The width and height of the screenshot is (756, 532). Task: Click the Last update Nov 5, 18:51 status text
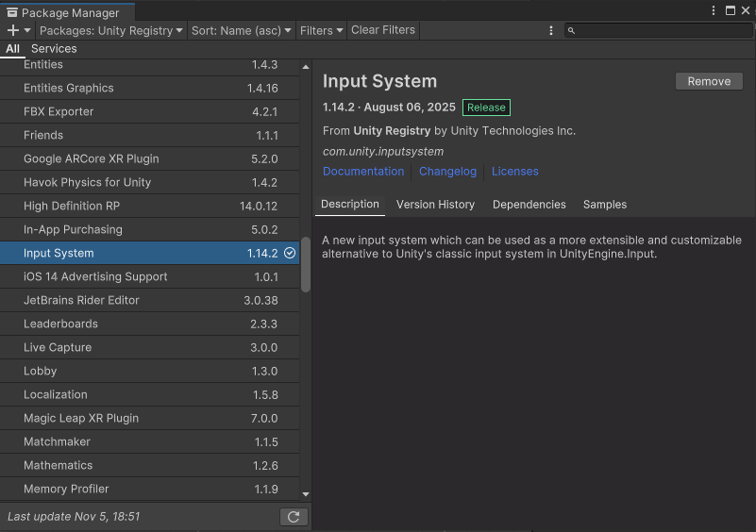(x=74, y=517)
